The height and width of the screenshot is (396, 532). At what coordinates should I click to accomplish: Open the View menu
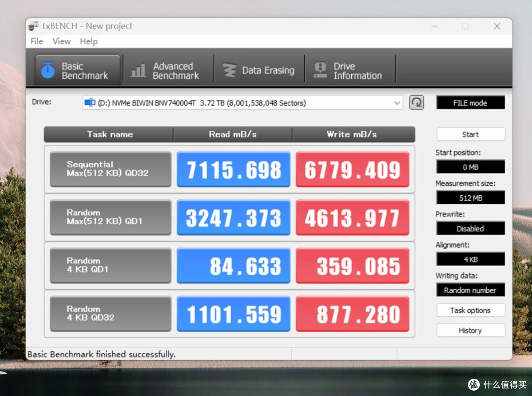[62, 41]
